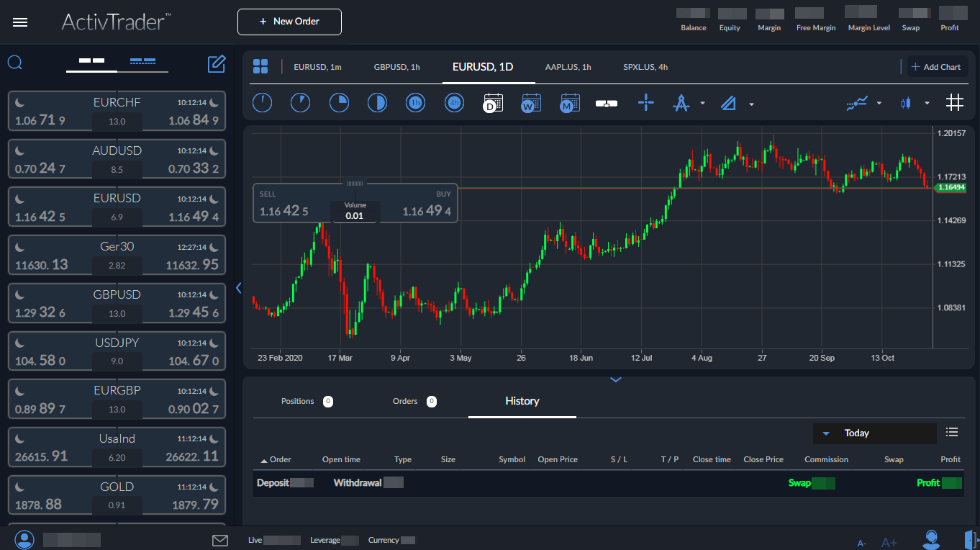The image size is (980, 550).
Task: Open the Daily calendar timeframe icon
Action: 493,102
